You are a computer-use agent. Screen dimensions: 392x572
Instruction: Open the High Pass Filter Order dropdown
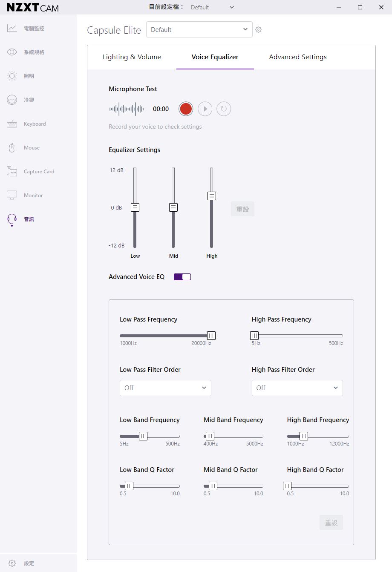[x=297, y=388]
